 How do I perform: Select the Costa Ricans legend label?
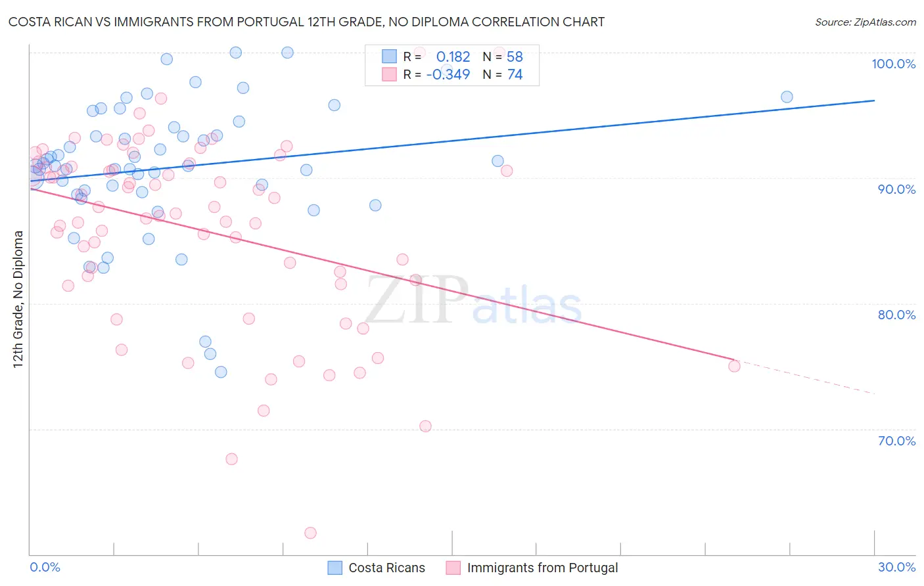pyautogui.click(x=386, y=568)
